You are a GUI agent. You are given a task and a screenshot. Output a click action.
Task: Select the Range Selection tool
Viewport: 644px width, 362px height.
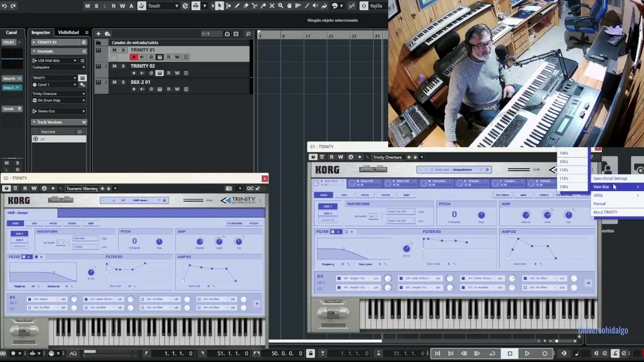(228, 6)
